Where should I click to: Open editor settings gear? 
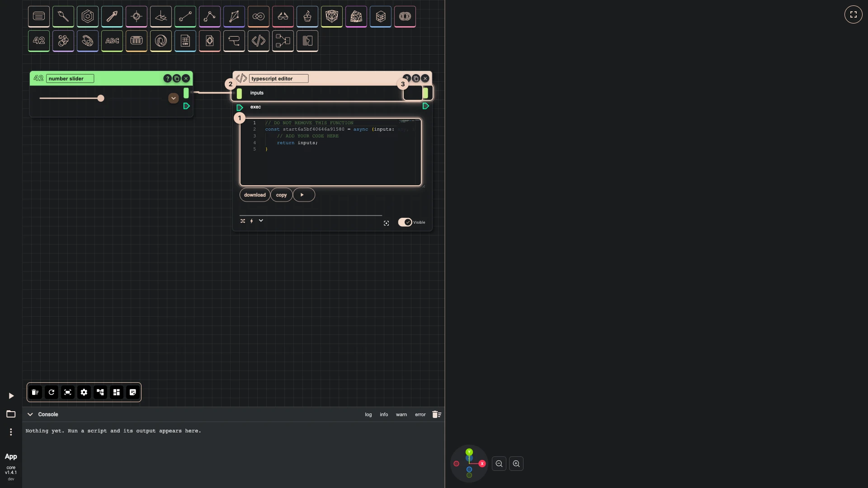point(84,392)
